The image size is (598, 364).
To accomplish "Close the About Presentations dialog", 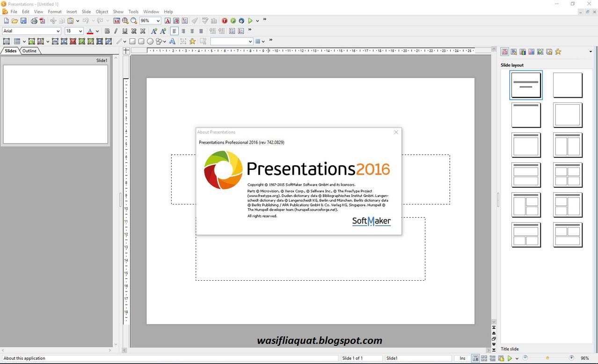I will click(396, 132).
